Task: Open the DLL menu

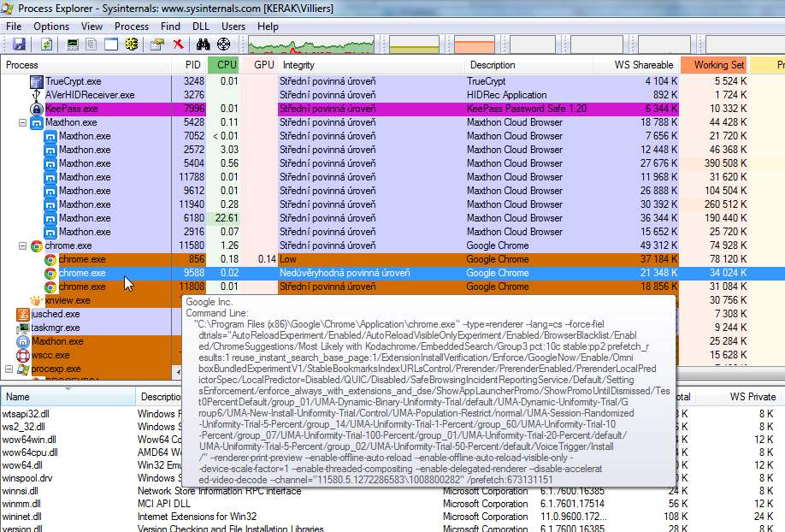Action: pos(201,27)
